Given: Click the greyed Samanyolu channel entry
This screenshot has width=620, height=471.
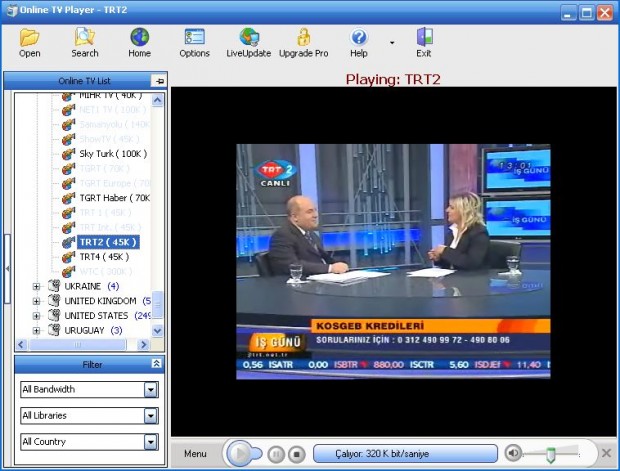Looking at the screenshot, I should click(x=114, y=125).
